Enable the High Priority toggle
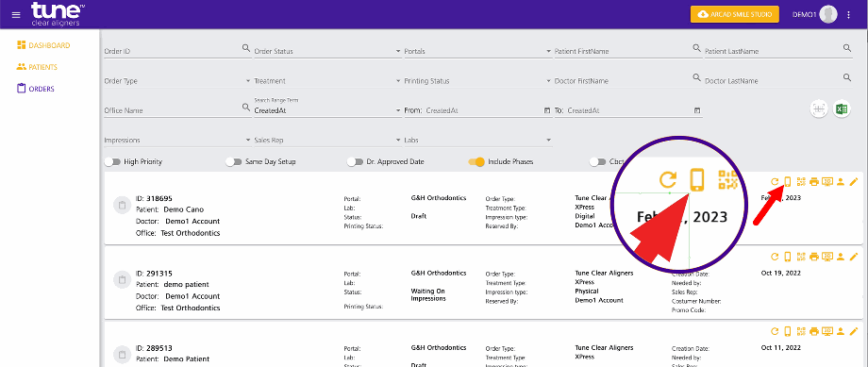868x367 pixels. pos(112,161)
